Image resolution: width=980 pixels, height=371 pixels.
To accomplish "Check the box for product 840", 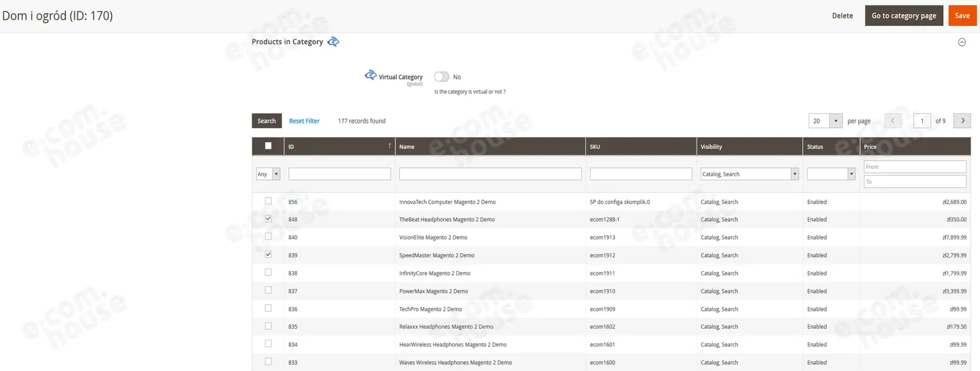I will pos(268,236).
